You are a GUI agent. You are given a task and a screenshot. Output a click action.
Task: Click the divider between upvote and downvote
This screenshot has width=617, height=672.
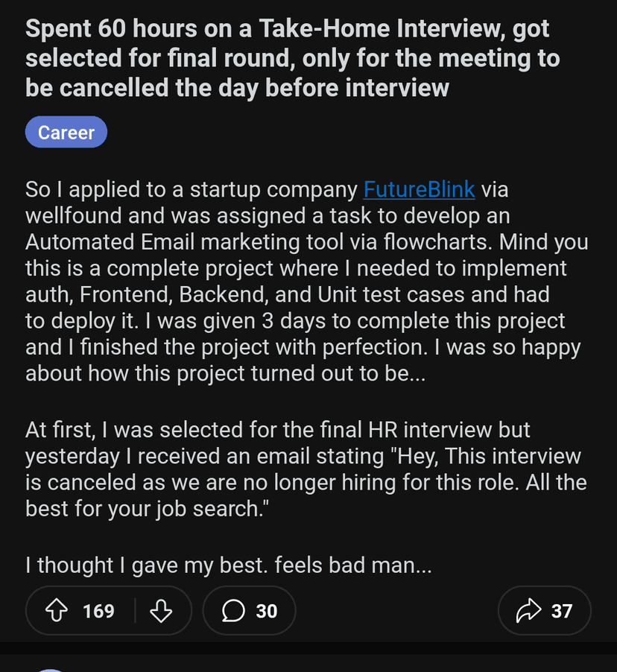pos(135,611)
